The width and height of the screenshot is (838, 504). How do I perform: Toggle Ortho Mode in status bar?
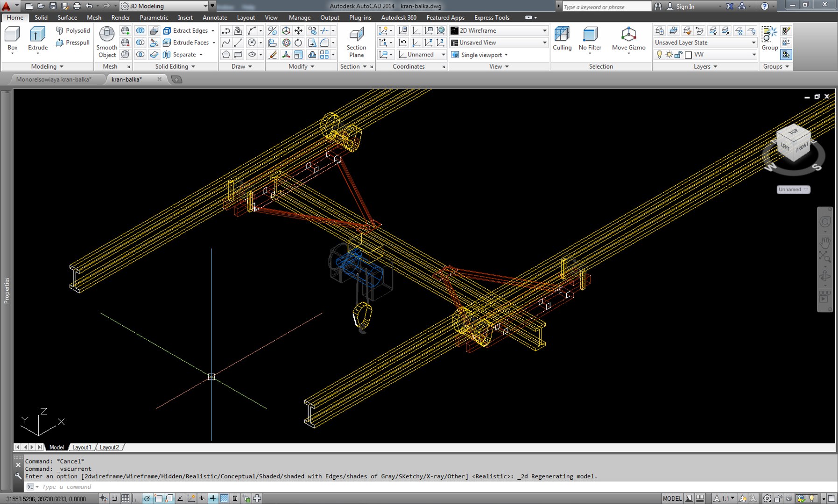136,498
